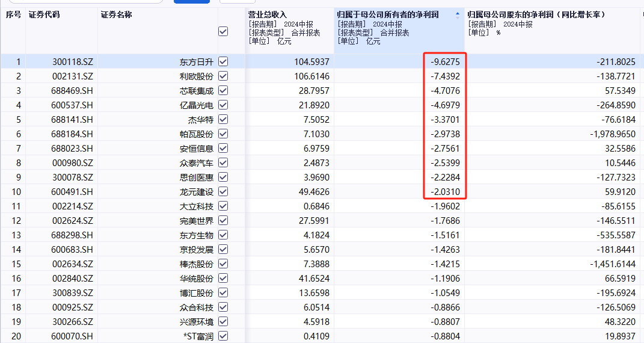
Task: Click the 同比增长率 column header
Action: pyautogui.click(x=536, y=15)
